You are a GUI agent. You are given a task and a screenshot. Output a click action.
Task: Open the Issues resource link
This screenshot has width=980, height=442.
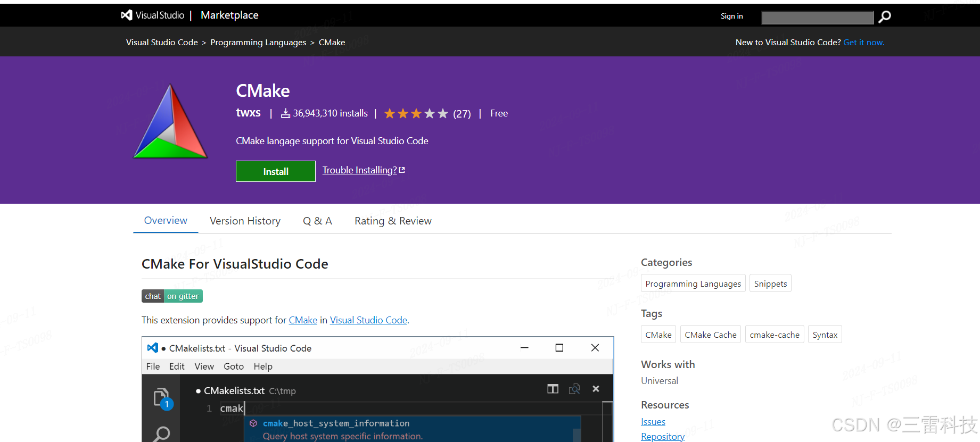coord(653,422)
